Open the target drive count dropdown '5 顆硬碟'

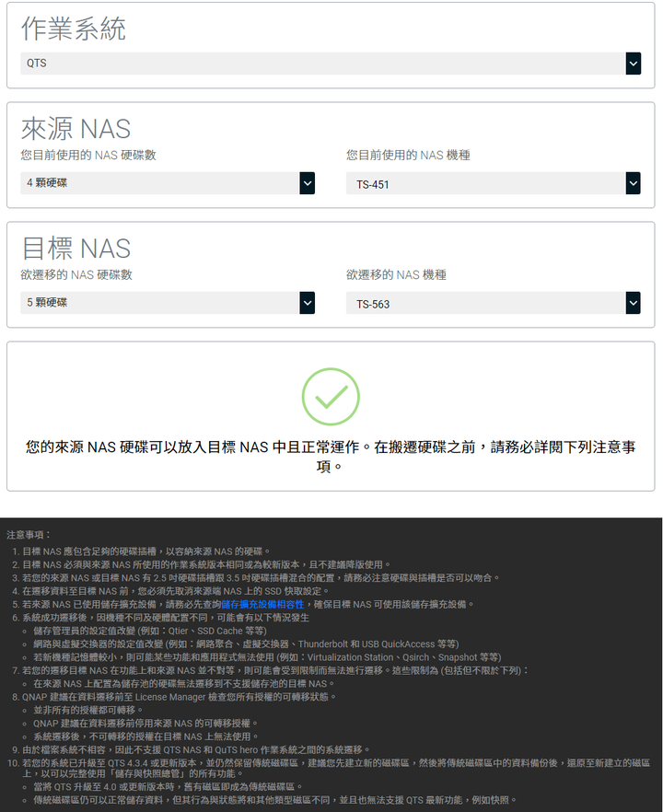pos(168,303)
